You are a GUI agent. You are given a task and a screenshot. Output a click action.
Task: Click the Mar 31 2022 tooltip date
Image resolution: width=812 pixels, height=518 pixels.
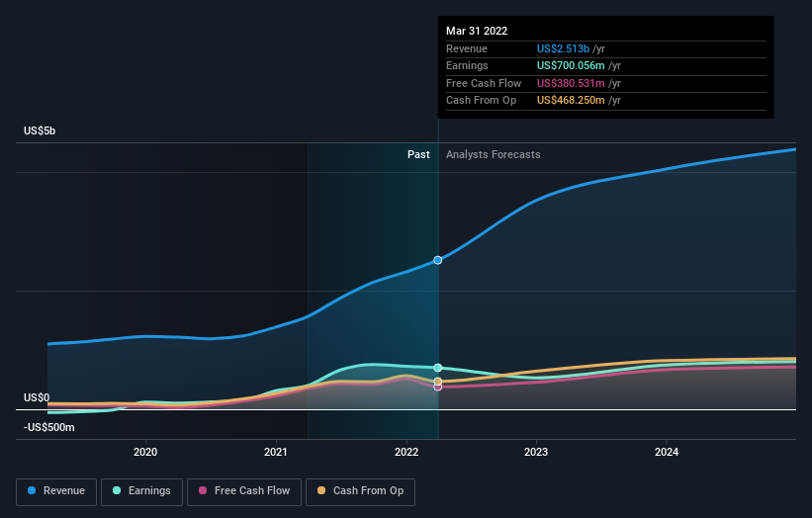477,31
